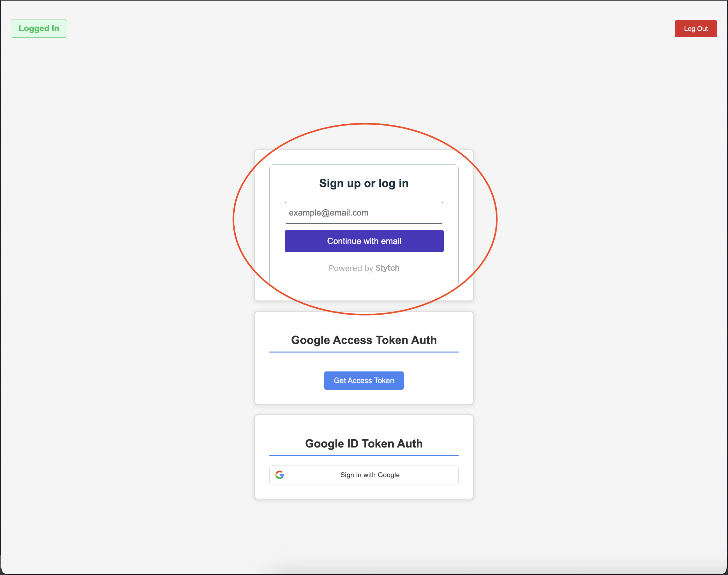Click the word 'email' on the purple button
The height and width of the screenshot is (575, 728).
click(391, 241)
